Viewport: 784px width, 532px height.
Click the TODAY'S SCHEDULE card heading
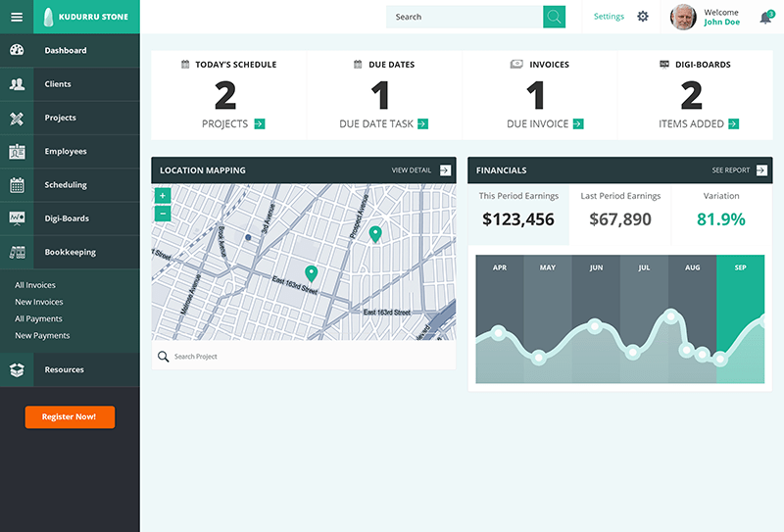pos(235,65)
